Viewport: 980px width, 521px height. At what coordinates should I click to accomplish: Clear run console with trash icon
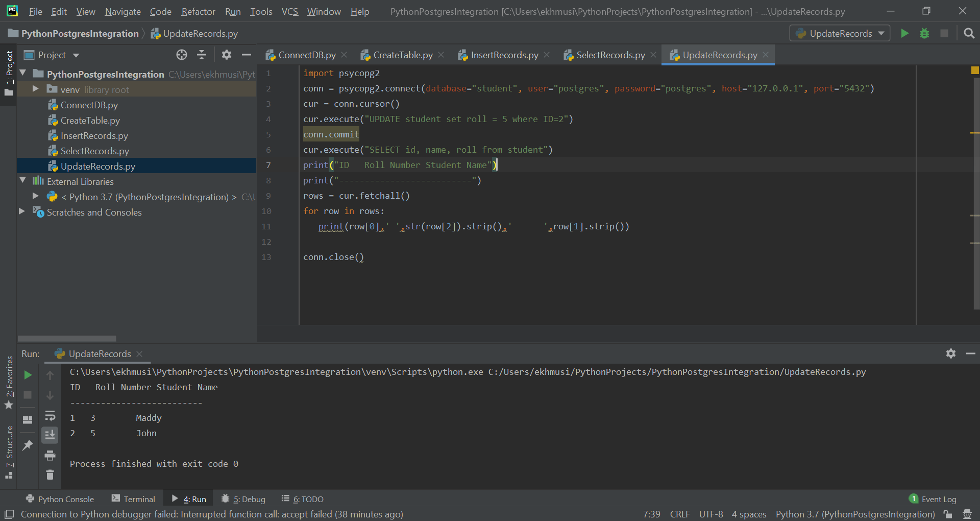(50, 475)
